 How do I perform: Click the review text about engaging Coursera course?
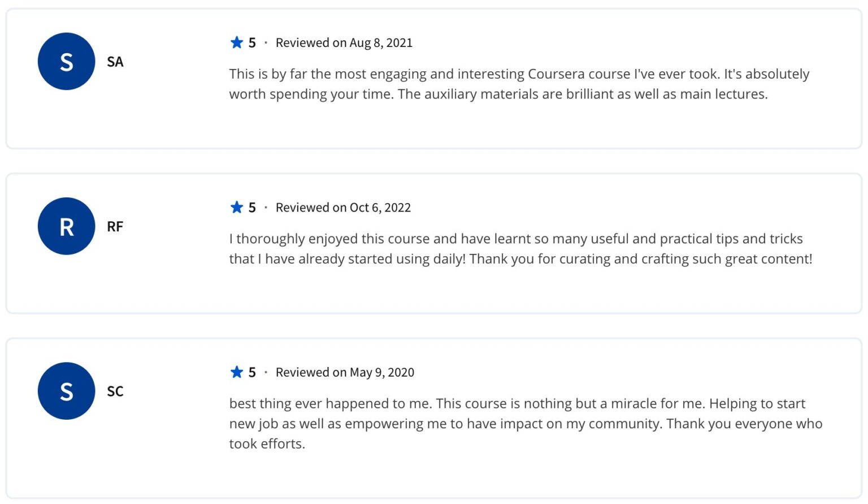519,84
